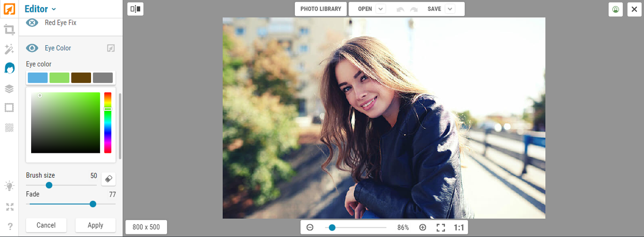Click the collapse arrows icon in sidebar
Viewport: 644px width, 237px height.
[x=9, y=207]
